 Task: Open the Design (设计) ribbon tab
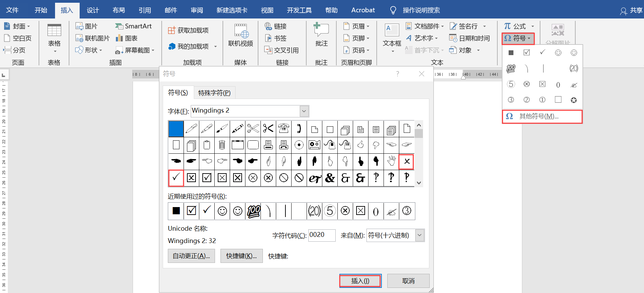93,10
